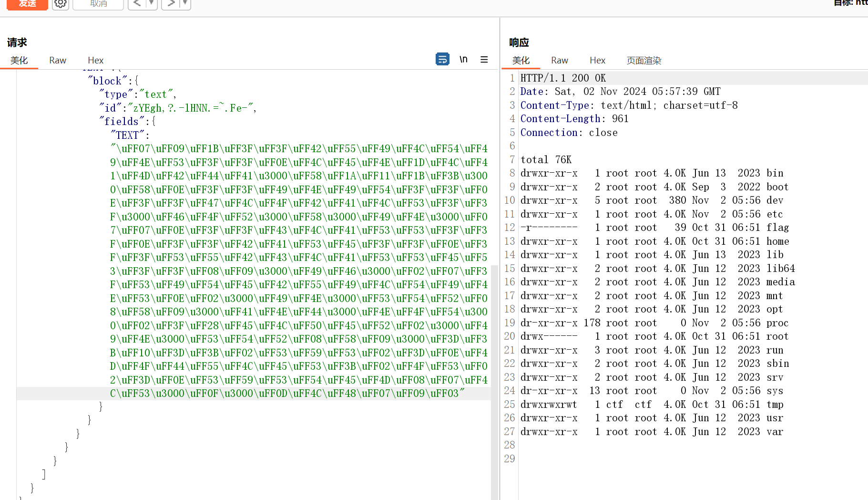Switch the response pane to Raw tab
The height and width of the screenshot is (500, 868).
(x=560, y=60)
